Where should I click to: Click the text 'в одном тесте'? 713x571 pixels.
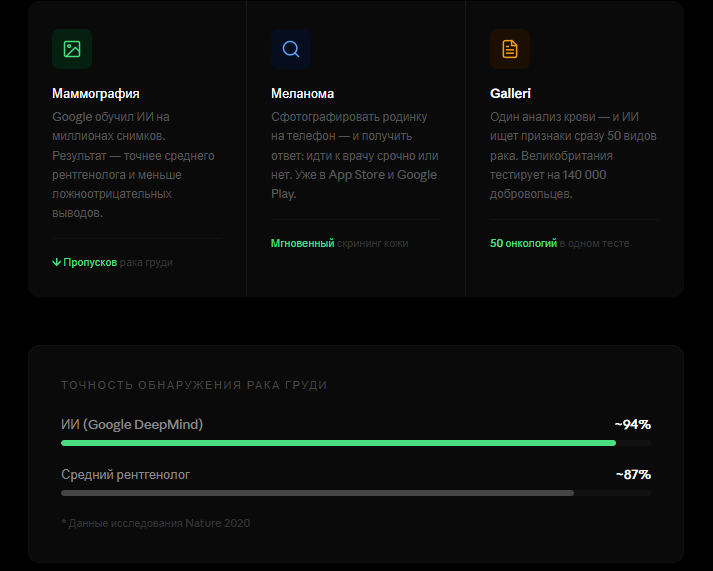pyautogui.click(x=594, y=243)
